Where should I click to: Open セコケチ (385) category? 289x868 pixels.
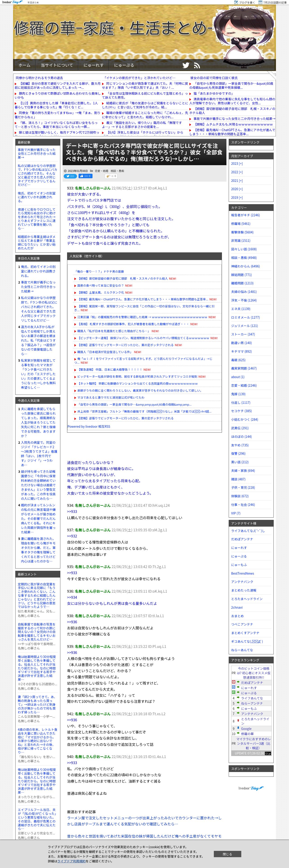click(241, 411)
